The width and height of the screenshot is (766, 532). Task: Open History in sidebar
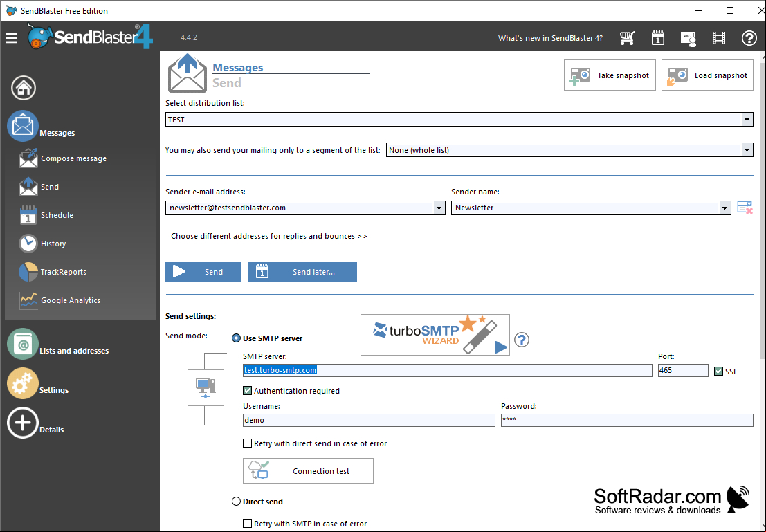[x=53, y=244]
